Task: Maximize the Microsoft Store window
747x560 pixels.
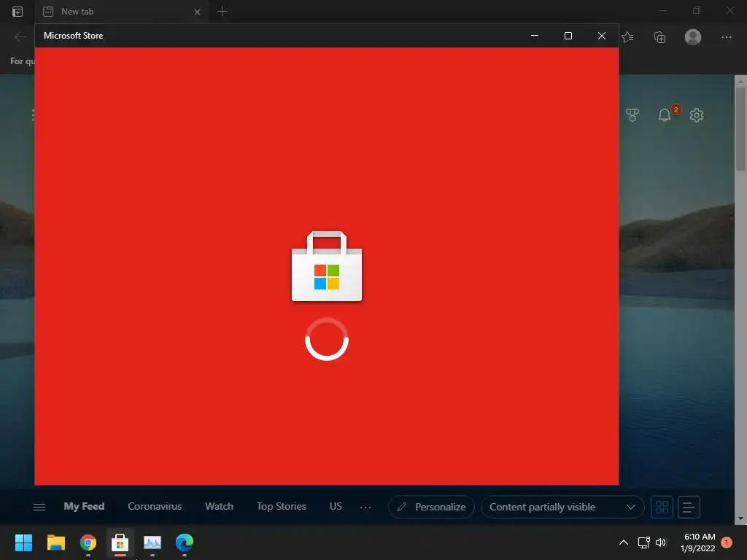Action: coord(568,36)
